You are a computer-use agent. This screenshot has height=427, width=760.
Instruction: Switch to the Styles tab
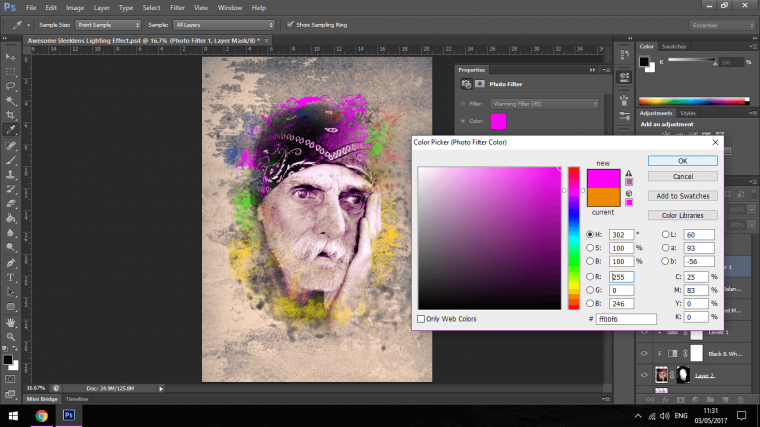pos(688,113)
